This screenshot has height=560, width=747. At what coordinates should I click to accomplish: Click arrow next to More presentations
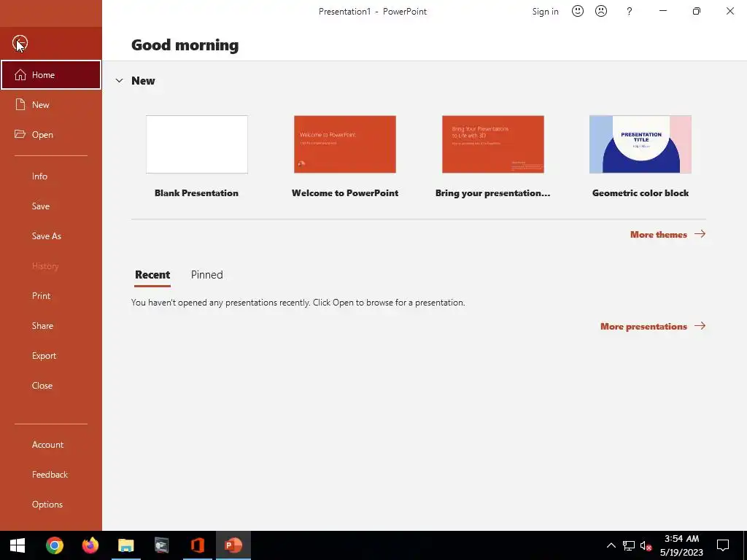click(x=700, y=326)
